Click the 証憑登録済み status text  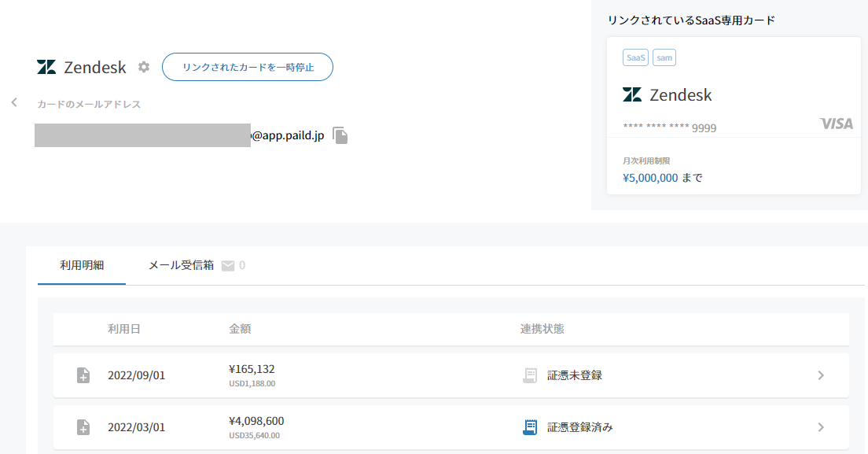[x=580, y=427]
